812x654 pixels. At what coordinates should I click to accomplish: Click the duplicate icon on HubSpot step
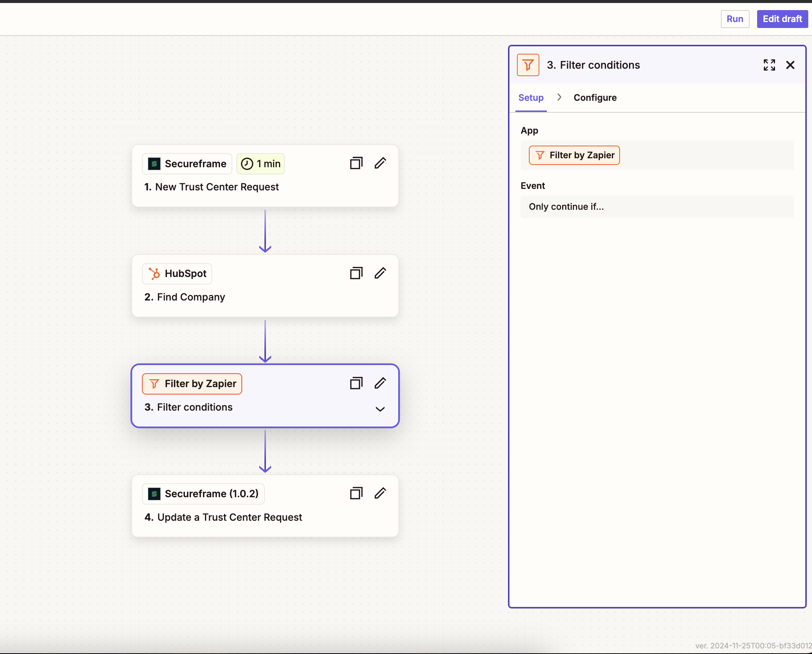tap(356, 274)
